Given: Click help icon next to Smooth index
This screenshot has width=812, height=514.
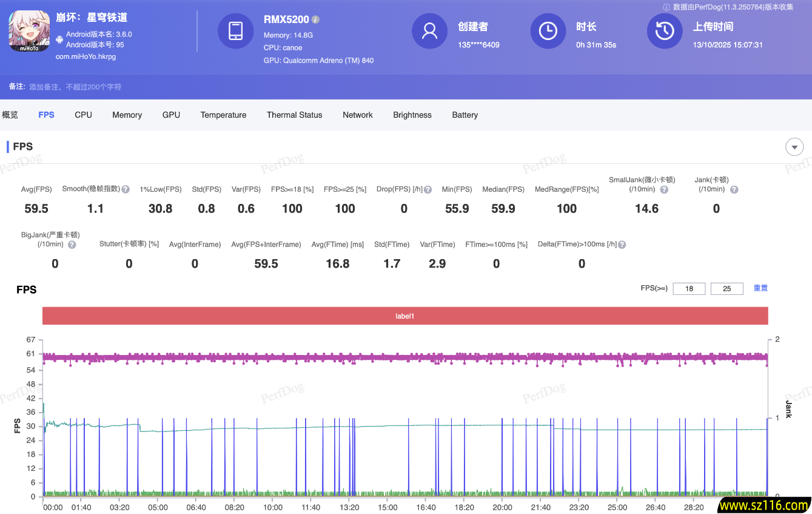Looking at the screenshot, I should 126,189.
